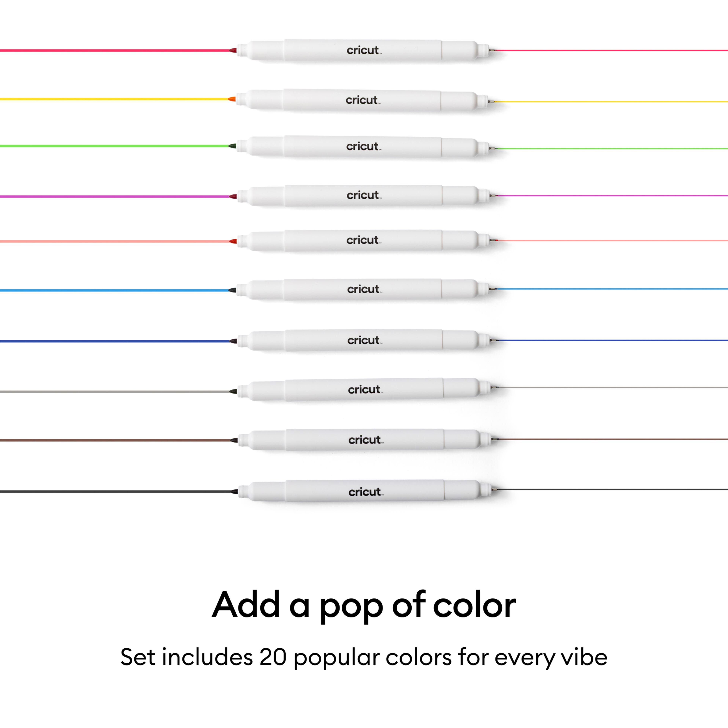The height and width of the screenshot is (728, 728).
Task: Click the cricut logo on the pink pen
Action: (x=364, y=50)
